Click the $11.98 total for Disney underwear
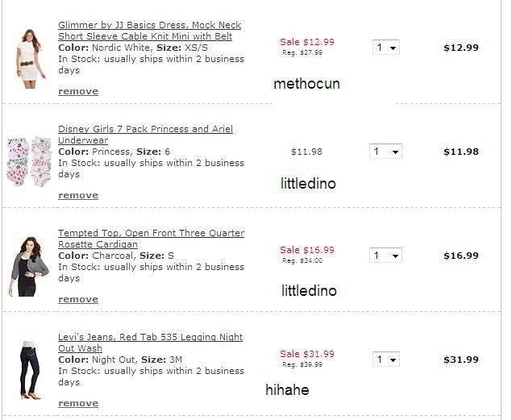Viewport: 512px width, 420px height. pos(460,152)
